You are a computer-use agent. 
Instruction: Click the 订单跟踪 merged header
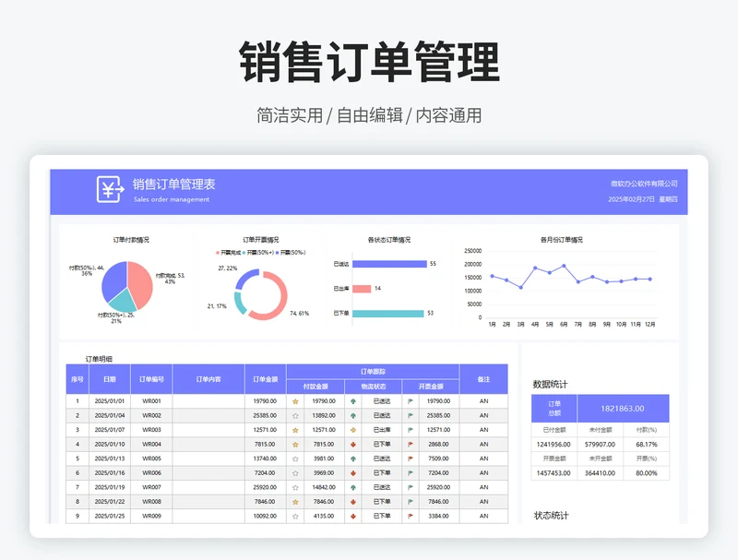[373, 372]
